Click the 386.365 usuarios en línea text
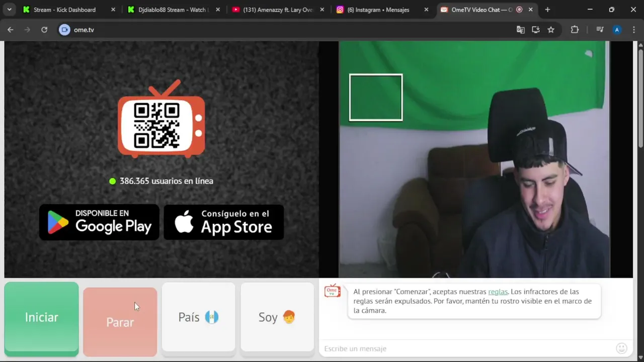Screen dimensions: 644x362 pyautogui.click(x=167, y=181)
